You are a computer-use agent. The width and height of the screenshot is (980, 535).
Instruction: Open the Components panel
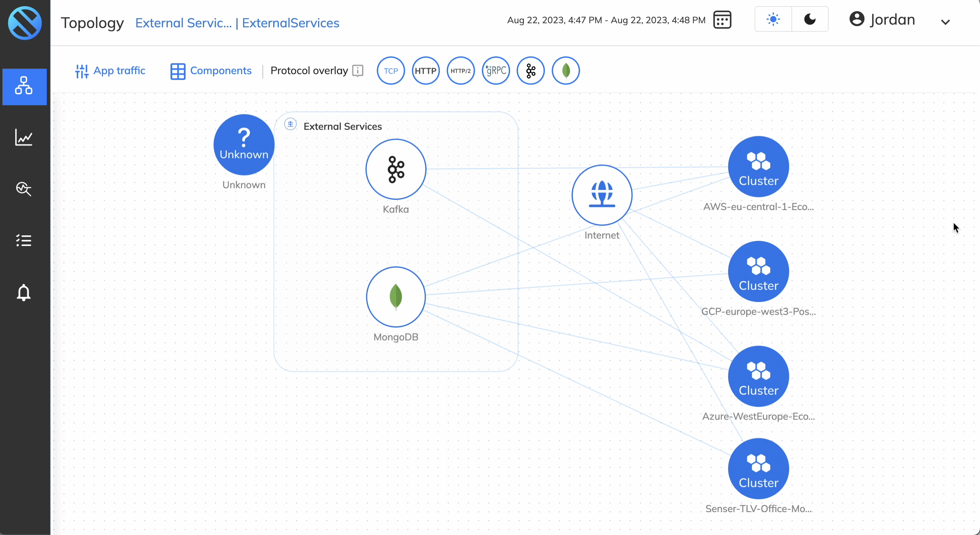tap(211, 71)
